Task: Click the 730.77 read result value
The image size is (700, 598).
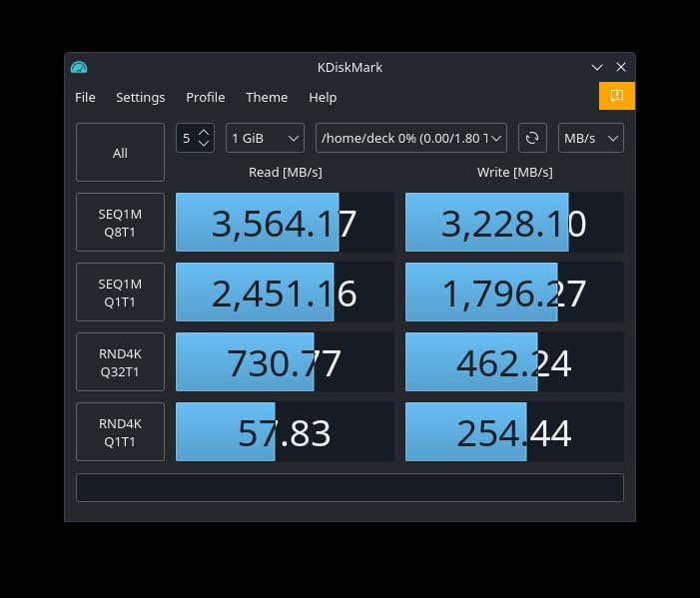Action: pyautogui.click(x=285, y=362)
